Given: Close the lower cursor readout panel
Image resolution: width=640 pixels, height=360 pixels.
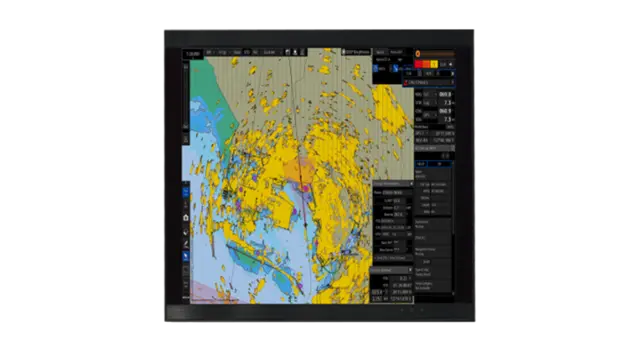Looking at the screenshot, I should click(x=410, y=270).
